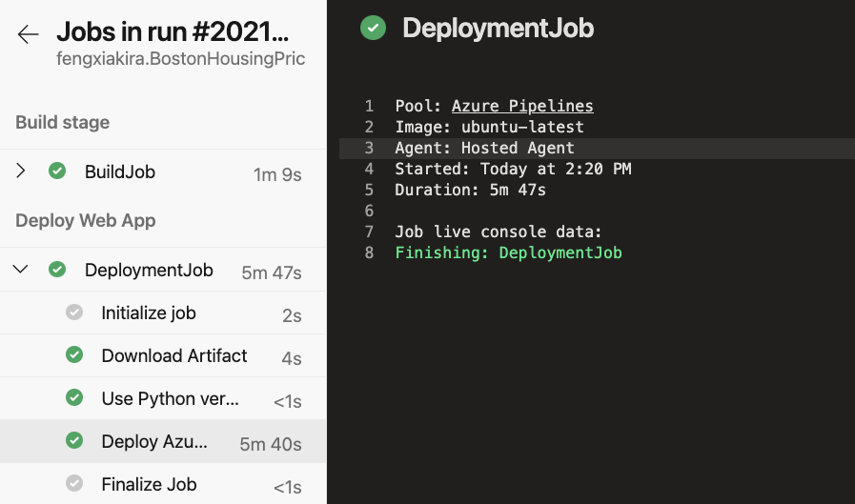
Task: Select the DeploymentJob row
Action: [x=163, y=270]
